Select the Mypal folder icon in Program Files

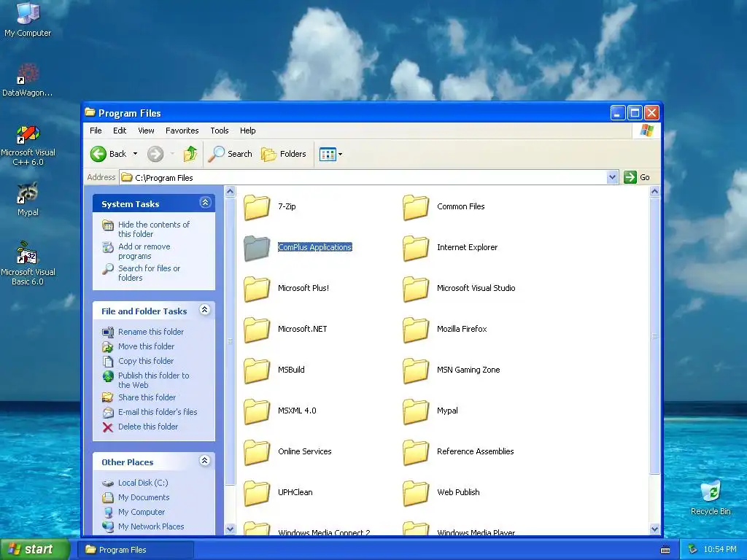coord(416,411)
